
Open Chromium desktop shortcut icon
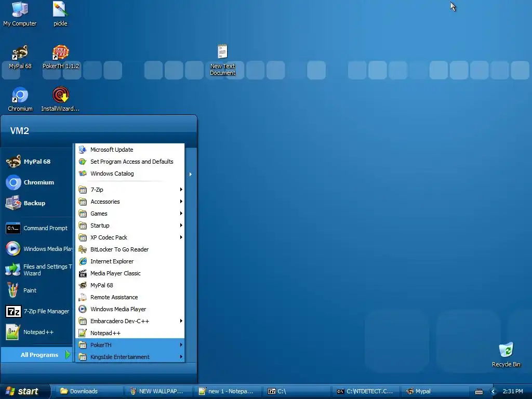click(20, 99)
